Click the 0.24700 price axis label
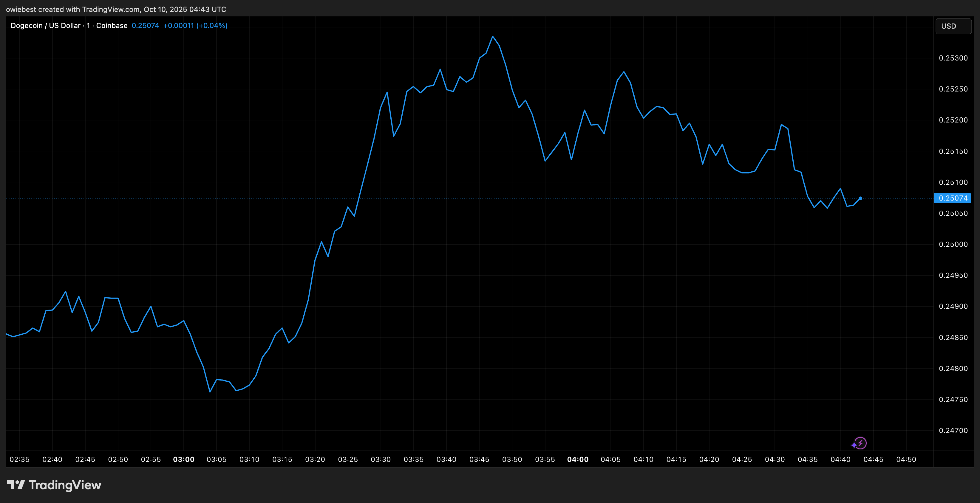 click(953, 430)
